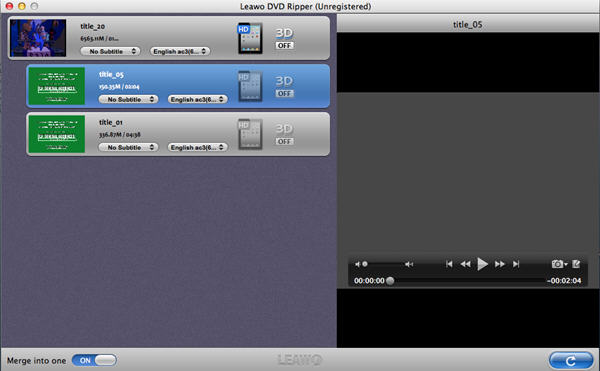Click the Merge into one label

36,361
